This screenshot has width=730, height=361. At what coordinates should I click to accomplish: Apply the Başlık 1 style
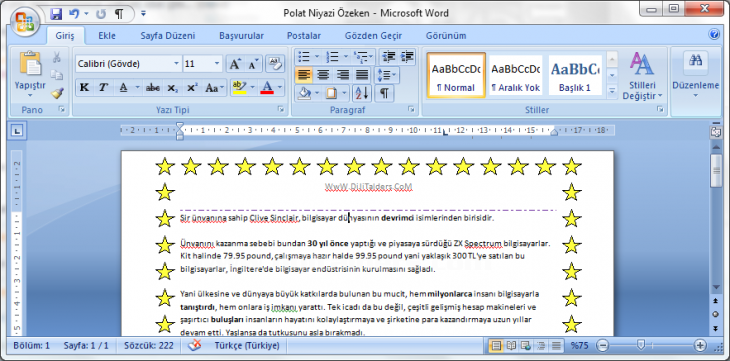click(x=575, y=75)
